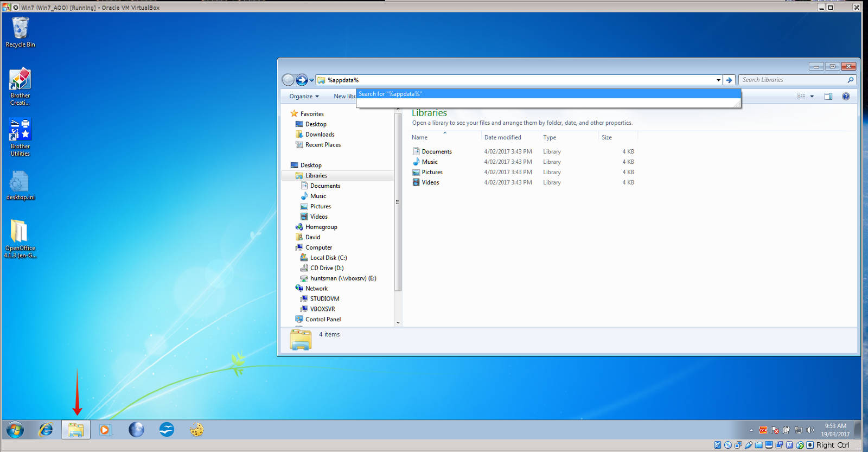868x452 pixels.
Task: Sort by Name column header
Action: 445,137
